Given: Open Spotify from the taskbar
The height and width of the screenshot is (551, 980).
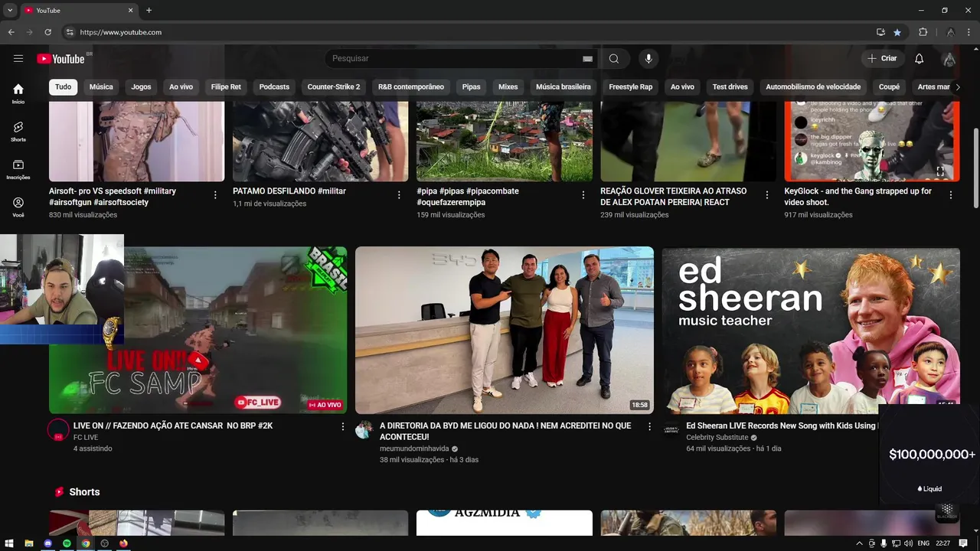Looking at the screenshot, I should coord(67,543).
